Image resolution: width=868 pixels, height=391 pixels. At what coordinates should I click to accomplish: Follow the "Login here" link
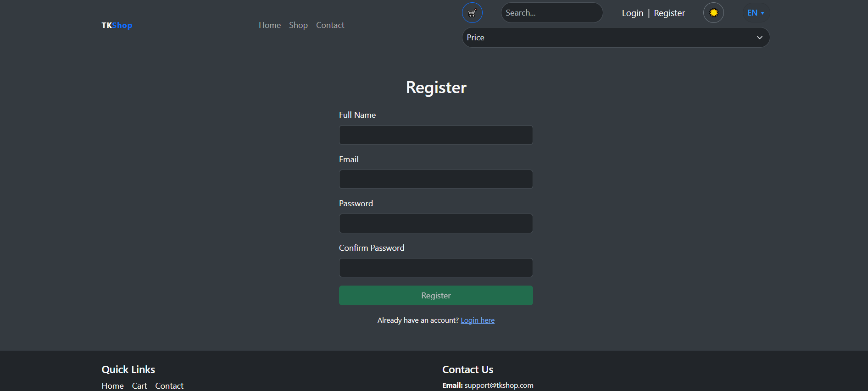click(477, 320)
